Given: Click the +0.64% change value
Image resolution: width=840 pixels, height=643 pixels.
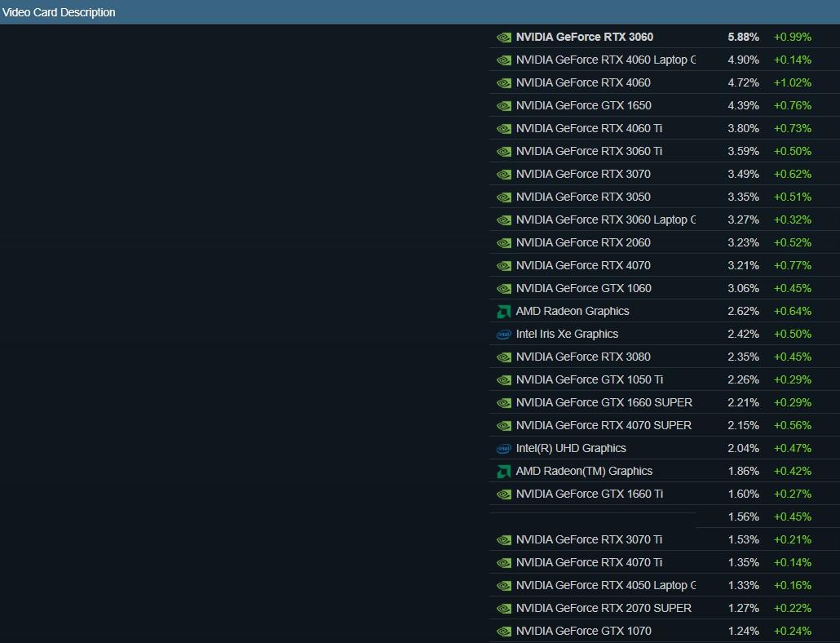Looking at the screenshot, I should point(793,311).
